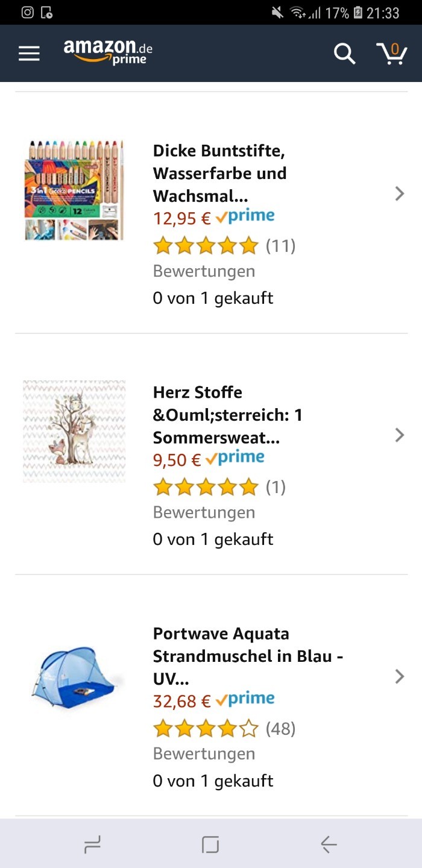
Task: View the blue beach tent thumbnail
Action: 74,677
